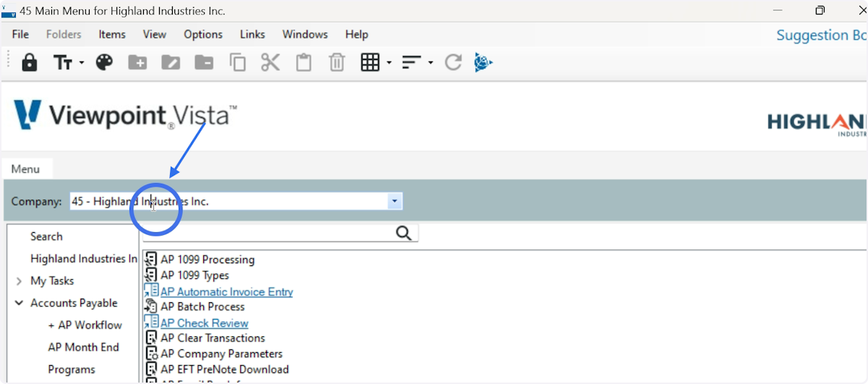
Task: Open the Folders menu
Action: 64,34
